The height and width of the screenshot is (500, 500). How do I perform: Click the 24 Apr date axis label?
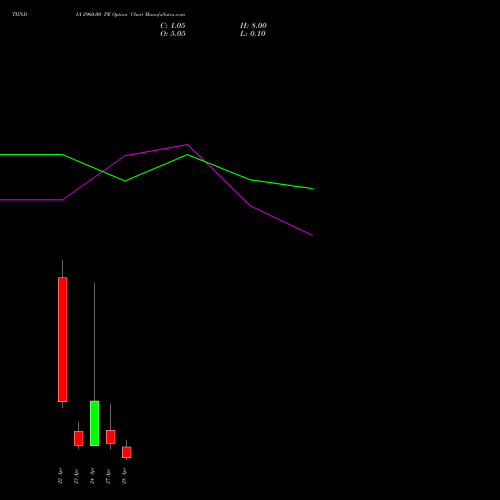92,476
